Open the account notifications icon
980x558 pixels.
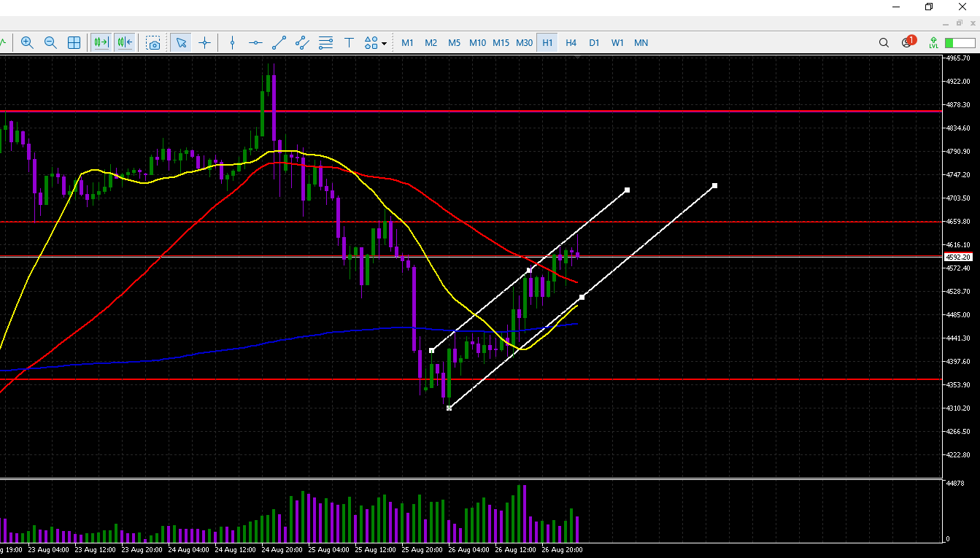(x=908, y=42)
